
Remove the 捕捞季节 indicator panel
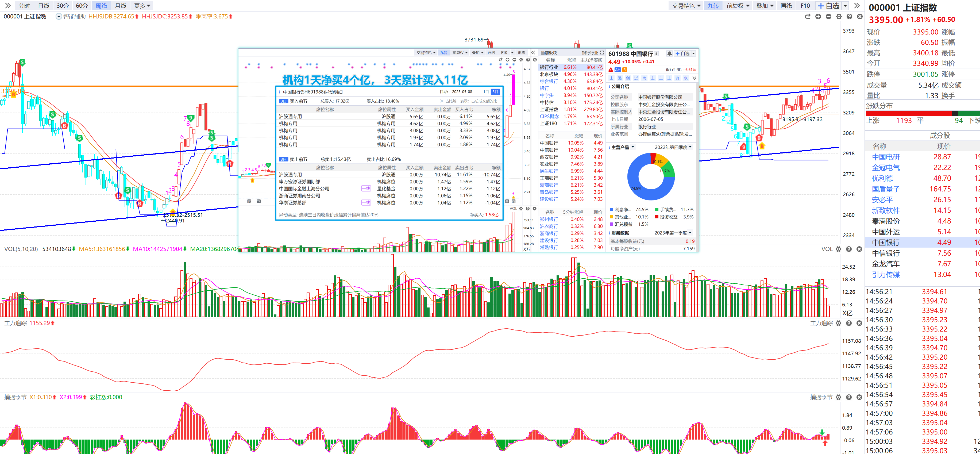coord(859,397)
